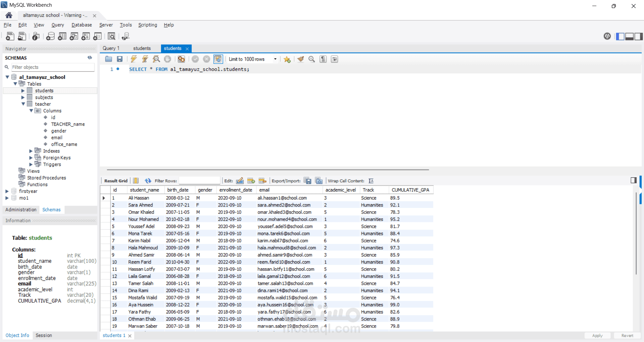The height and width of the screenshot is (342, 644).
Task: Export recordset to external file icon
Action: point(307,181)
